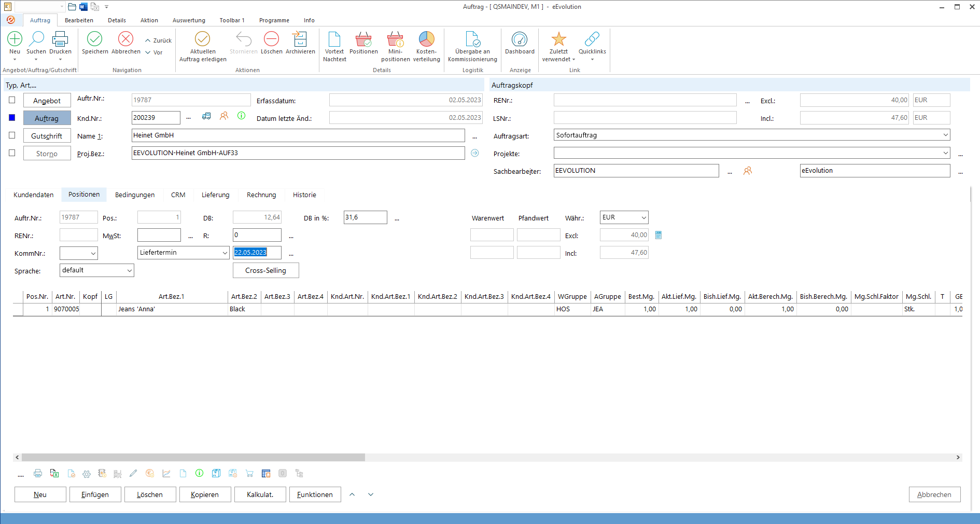
Task: Open Minipositionen from the ribbon
Action: (x=396, y=47)
